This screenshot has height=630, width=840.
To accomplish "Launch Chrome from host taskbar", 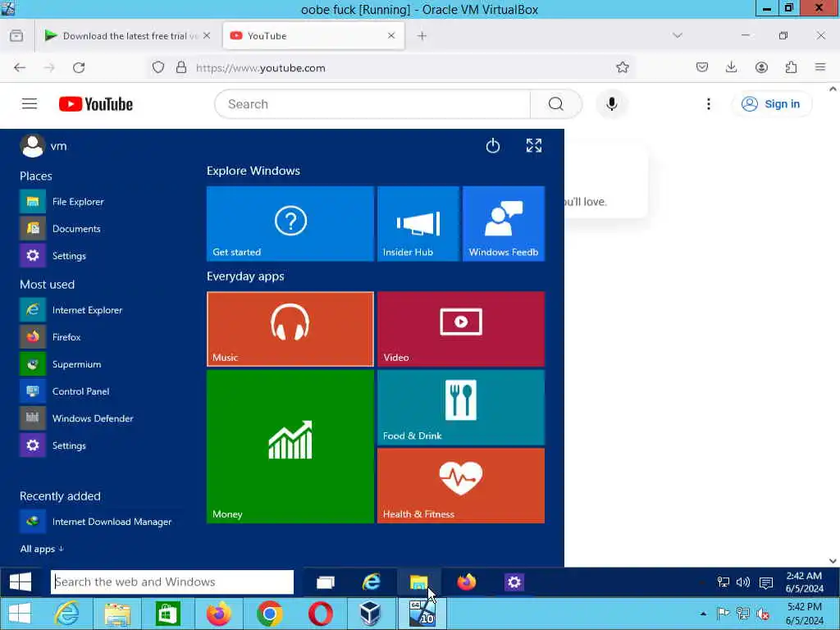I will click(269, 614).
